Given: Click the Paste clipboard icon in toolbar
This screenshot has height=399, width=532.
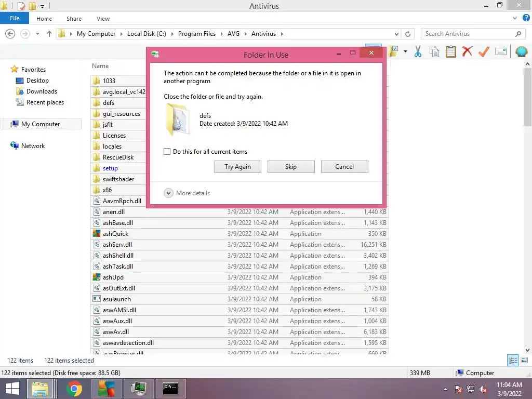Looking at the screenshot, I should coord(450,51).
